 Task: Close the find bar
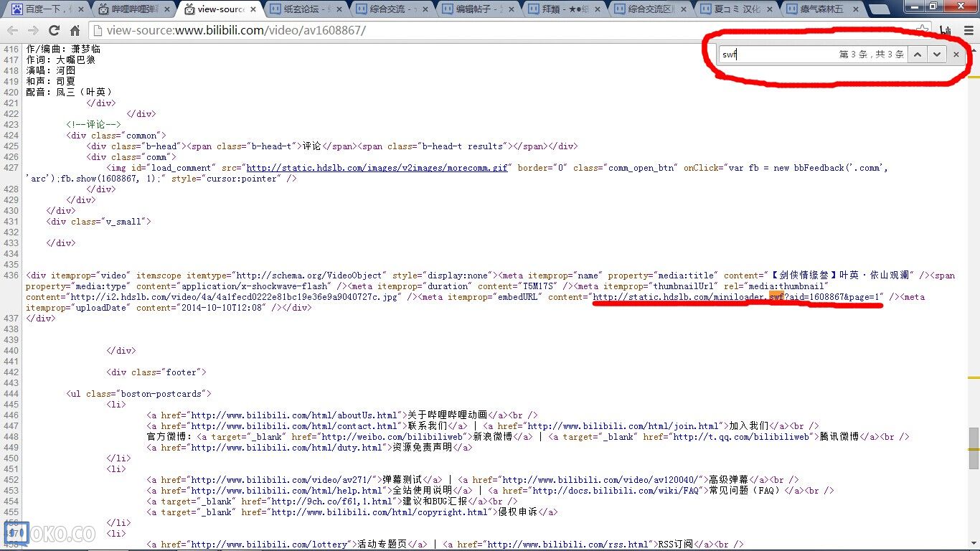coord(956,55)
